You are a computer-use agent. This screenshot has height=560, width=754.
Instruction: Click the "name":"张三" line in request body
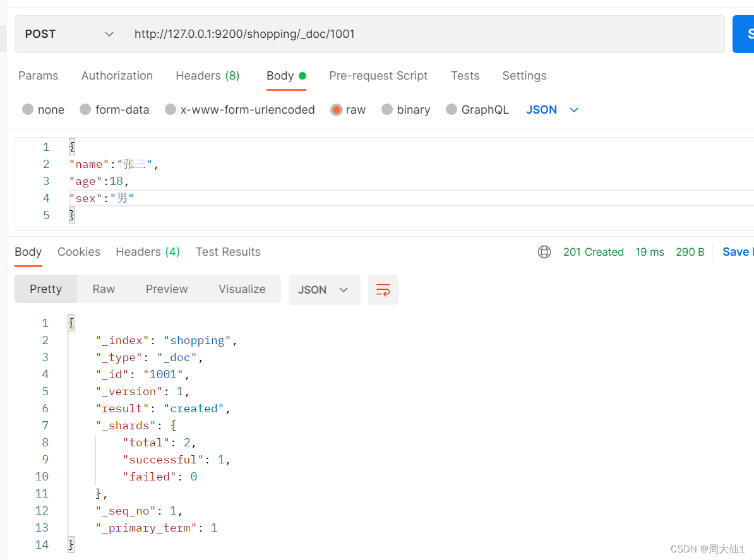pos(114,164)
